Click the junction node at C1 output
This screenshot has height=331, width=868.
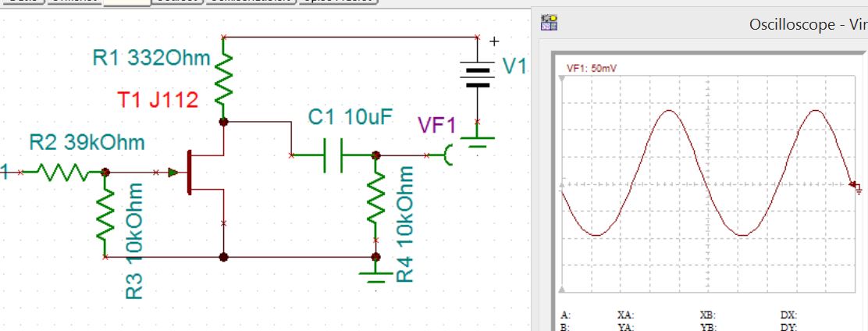[376, 155]
